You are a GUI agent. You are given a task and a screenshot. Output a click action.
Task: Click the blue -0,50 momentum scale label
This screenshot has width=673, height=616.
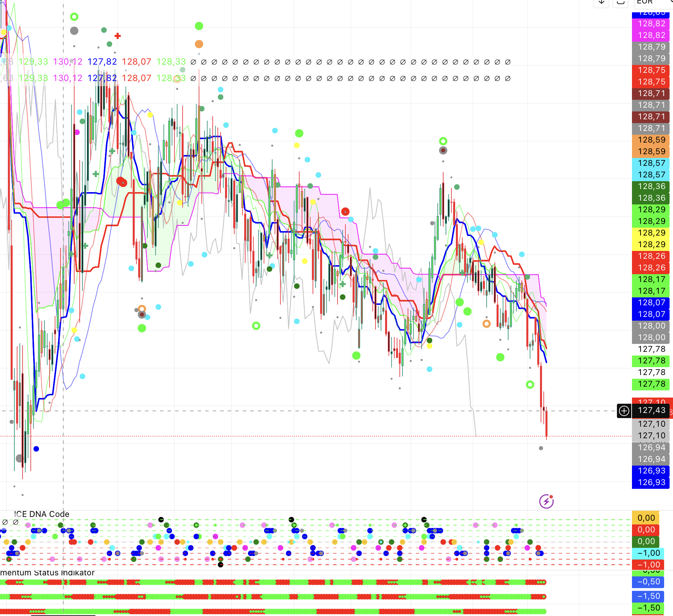(648, 581)
